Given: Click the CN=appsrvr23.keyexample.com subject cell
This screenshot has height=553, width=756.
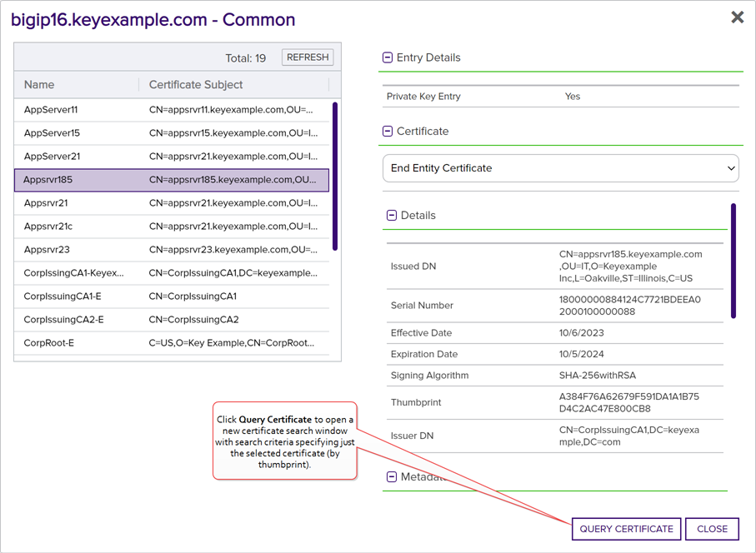Looking at the screenshot, I should pyautogui.click(x=233, y=250).
